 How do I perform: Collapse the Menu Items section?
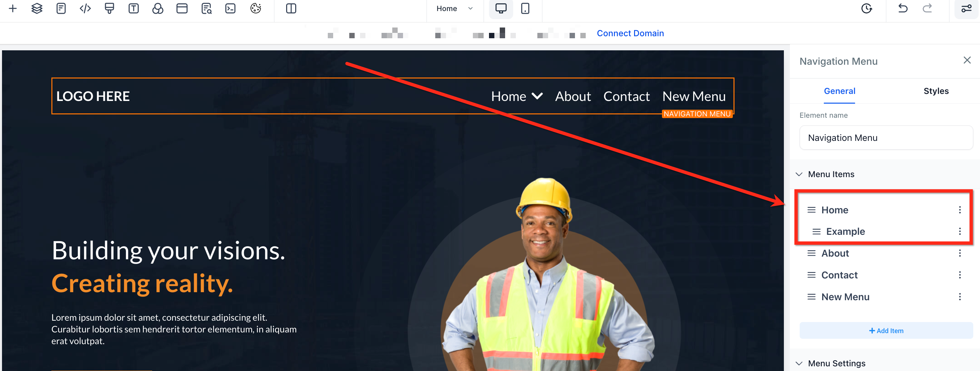click(x=799, y=174)
